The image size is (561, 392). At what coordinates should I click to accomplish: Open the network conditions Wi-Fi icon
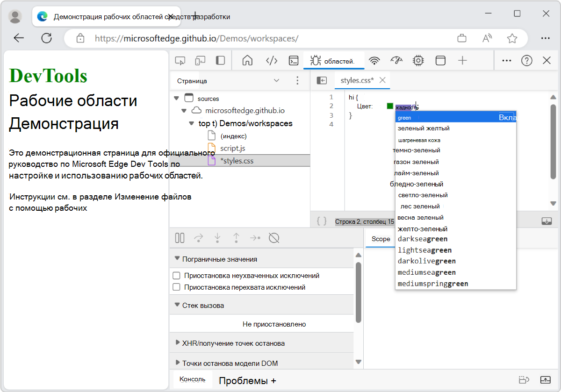click(374, 60)
